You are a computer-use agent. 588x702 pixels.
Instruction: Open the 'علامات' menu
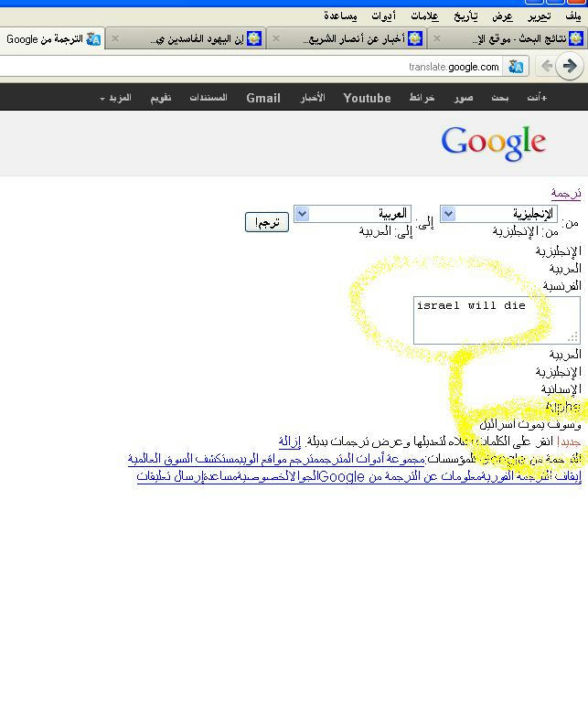pos(424,16)
